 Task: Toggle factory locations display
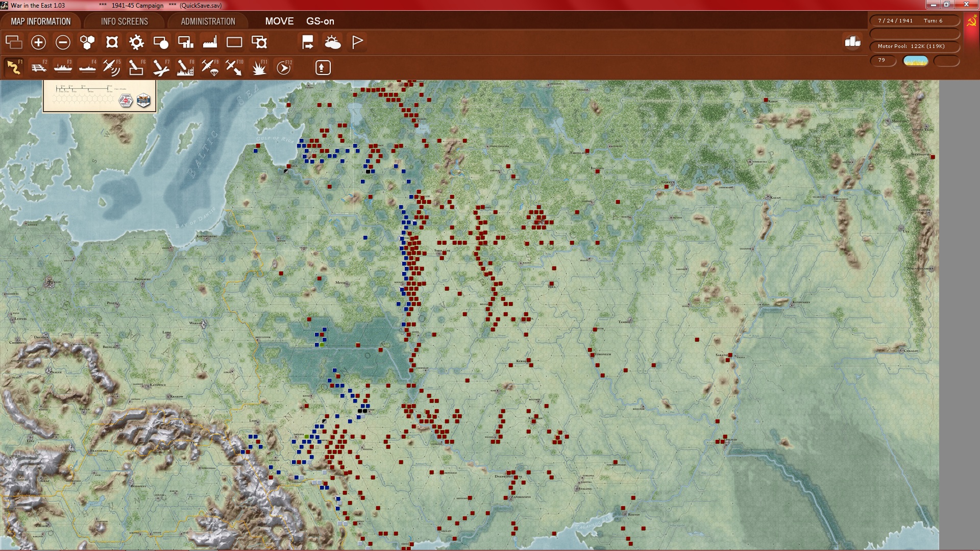click(210, 42)
